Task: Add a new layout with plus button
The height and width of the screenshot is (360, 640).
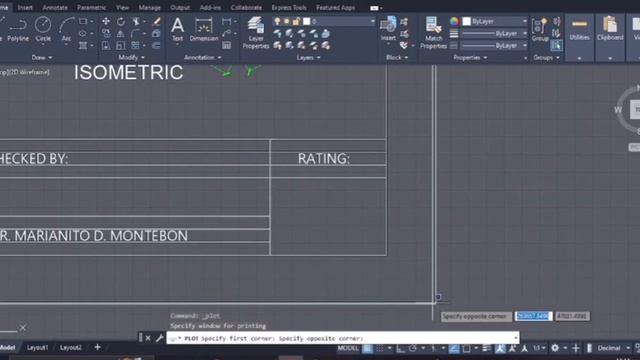Action: tap(97, 348)
